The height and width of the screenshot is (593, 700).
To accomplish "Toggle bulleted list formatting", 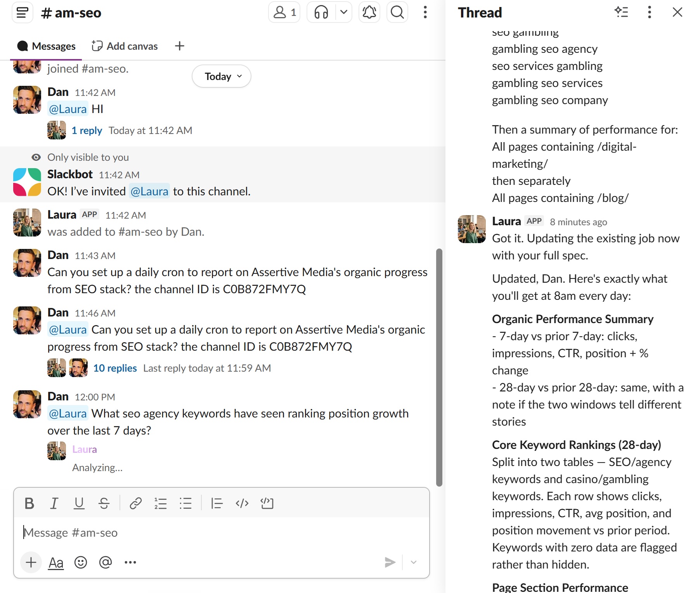I will point(185,503).
